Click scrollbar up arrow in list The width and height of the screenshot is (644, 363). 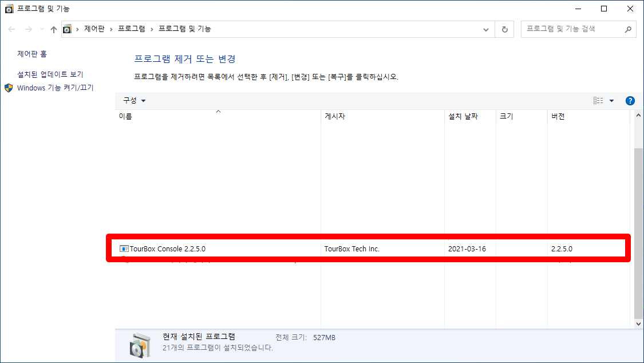click(639, 116)
